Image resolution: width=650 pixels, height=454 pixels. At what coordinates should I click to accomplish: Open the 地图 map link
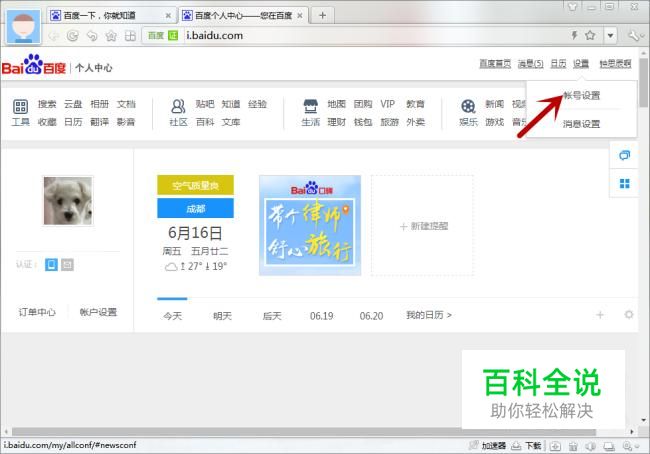(336, 104)
